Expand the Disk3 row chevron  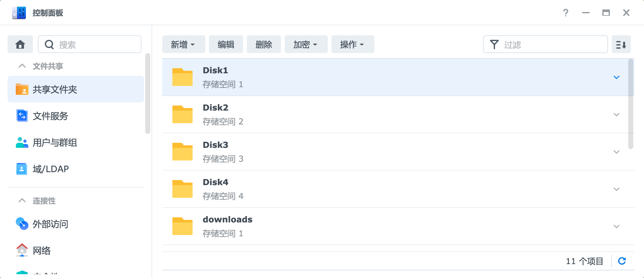[x=616, y=152]
